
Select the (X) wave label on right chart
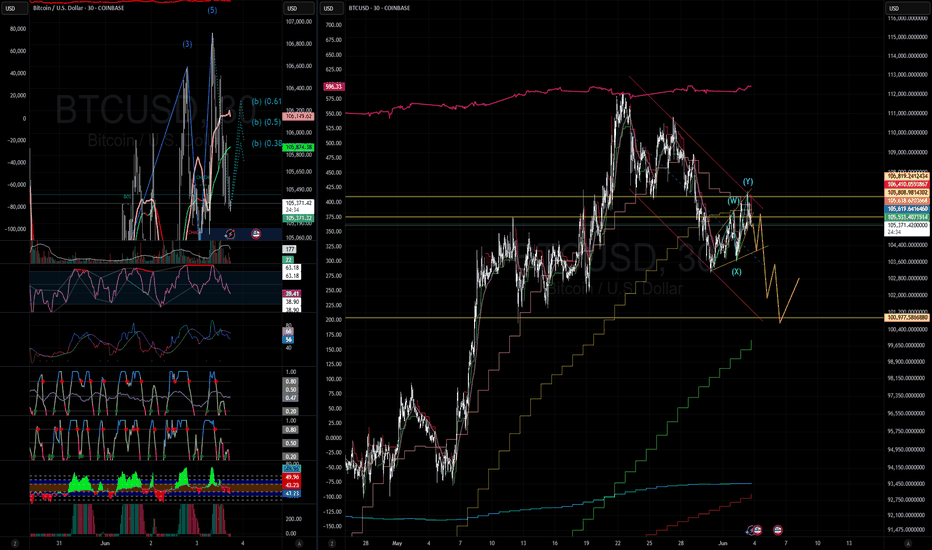736,272
